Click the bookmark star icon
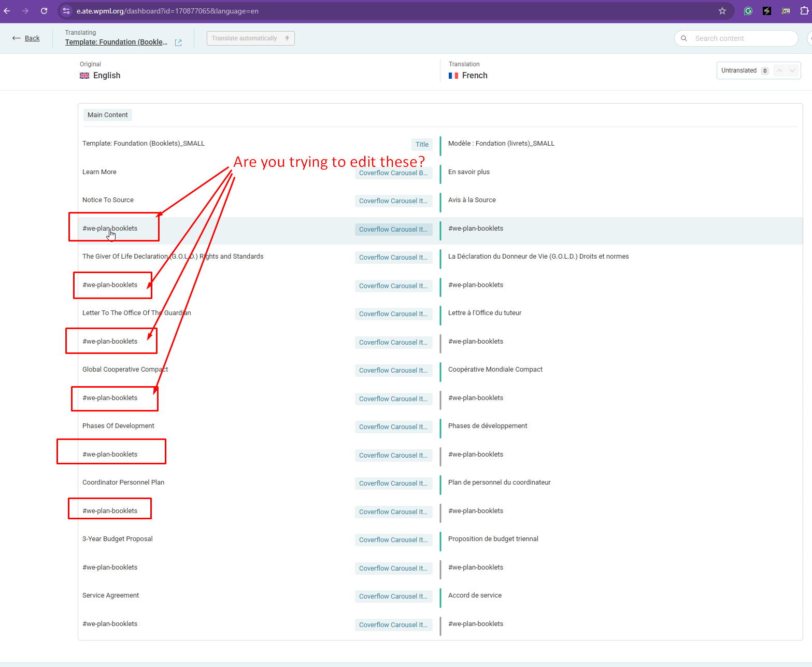812x667 pixels. point(722,11)
